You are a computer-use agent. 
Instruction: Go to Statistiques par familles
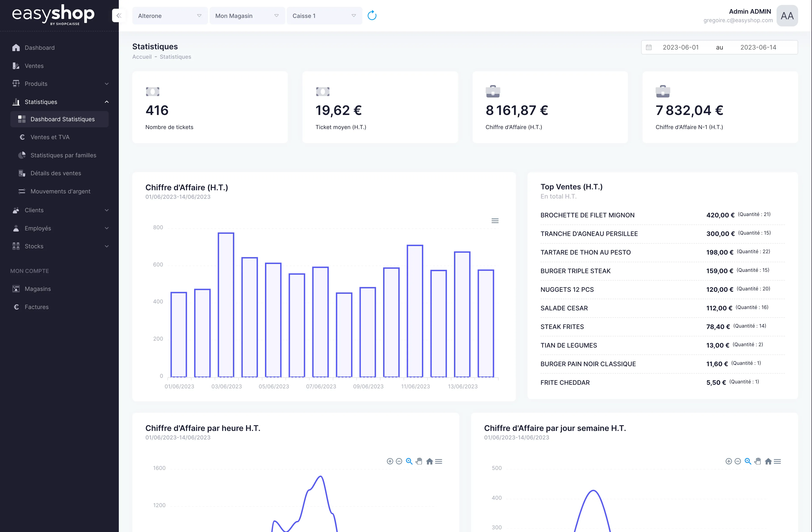point(63,155)
